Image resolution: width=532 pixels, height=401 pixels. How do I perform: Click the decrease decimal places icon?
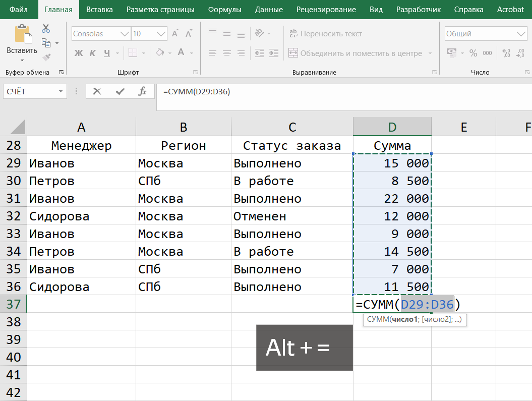tap(520, 53)
